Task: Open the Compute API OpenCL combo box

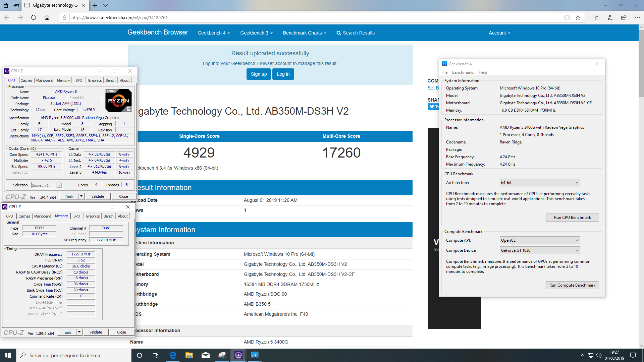Action: [x=540, y=240]
